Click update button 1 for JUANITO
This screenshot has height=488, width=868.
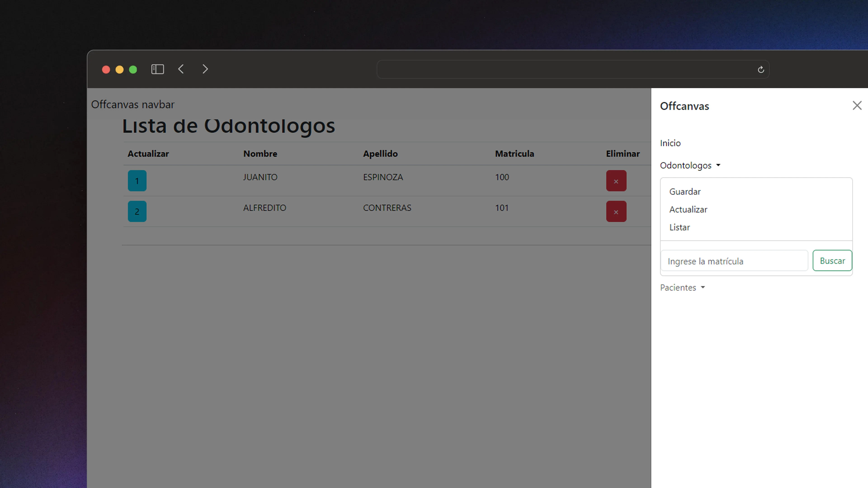pyautogui.click(x=137, y=181)
